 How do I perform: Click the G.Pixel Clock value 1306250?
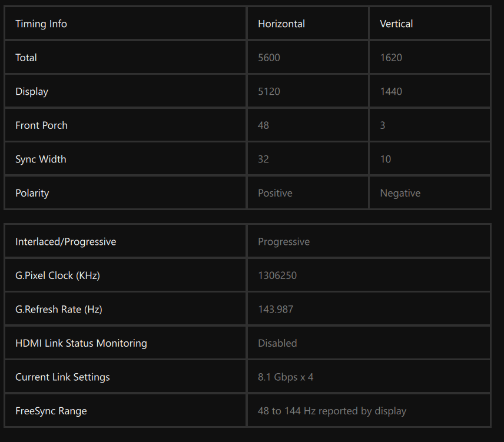[277, 275]
